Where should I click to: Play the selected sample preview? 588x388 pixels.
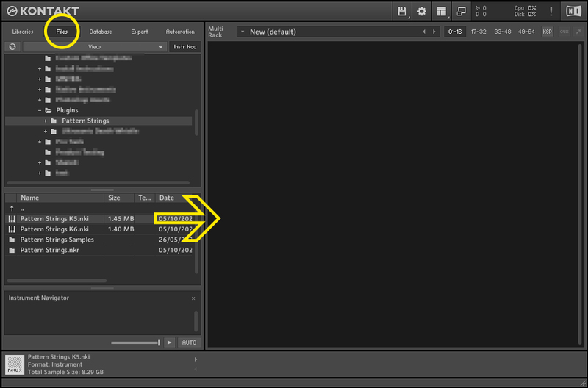point(170,342)
